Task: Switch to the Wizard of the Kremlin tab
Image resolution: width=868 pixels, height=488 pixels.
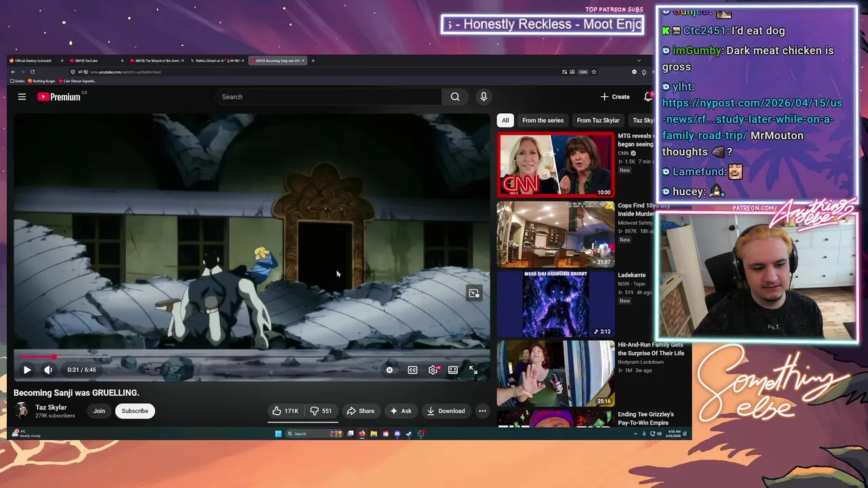Action: [158, 61]
